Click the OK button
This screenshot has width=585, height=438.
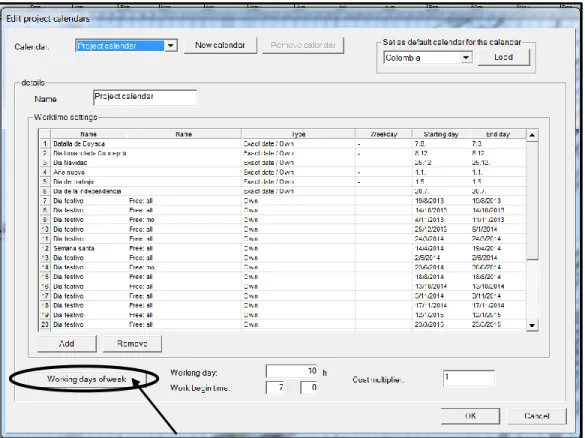click(470, 416)
